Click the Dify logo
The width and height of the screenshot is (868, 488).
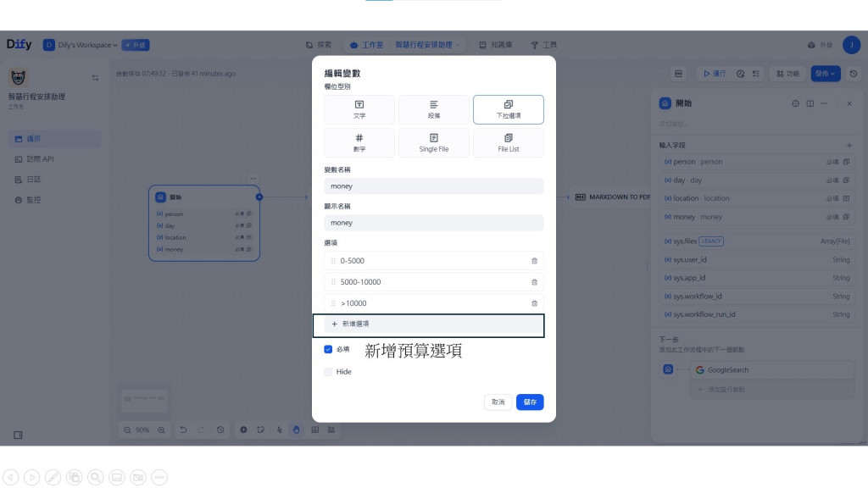tap(19, 44)
